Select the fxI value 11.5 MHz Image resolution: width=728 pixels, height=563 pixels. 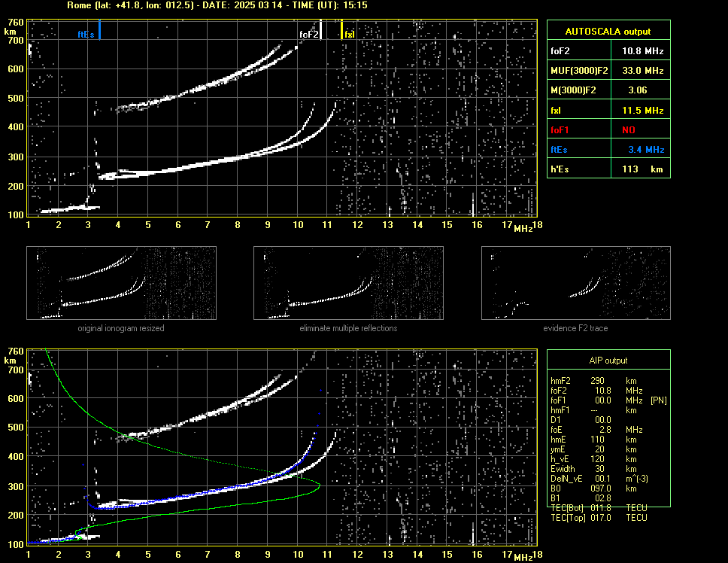(642, 111)
